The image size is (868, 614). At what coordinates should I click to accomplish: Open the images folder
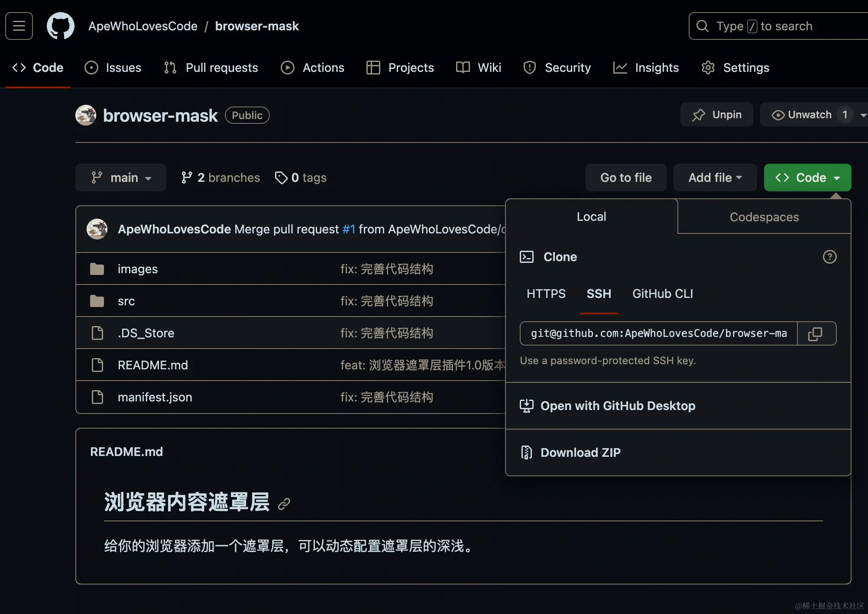pos(138,269)
